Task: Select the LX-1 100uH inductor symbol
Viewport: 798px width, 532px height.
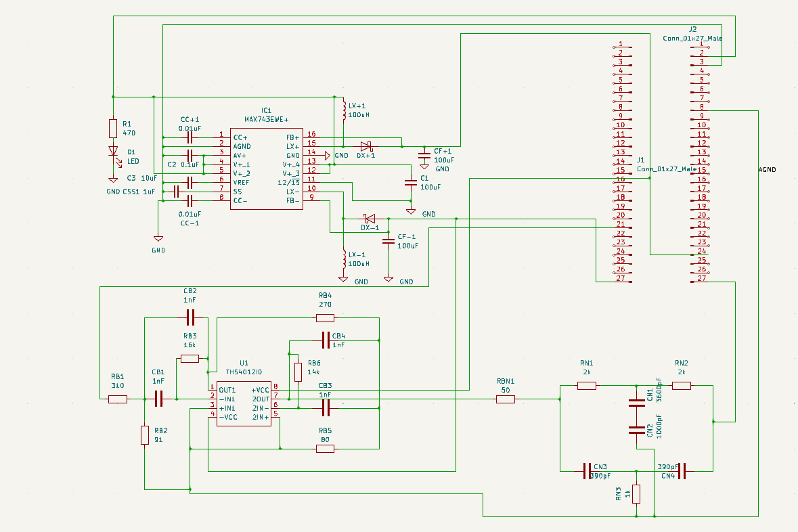Action: pos(344,259)
